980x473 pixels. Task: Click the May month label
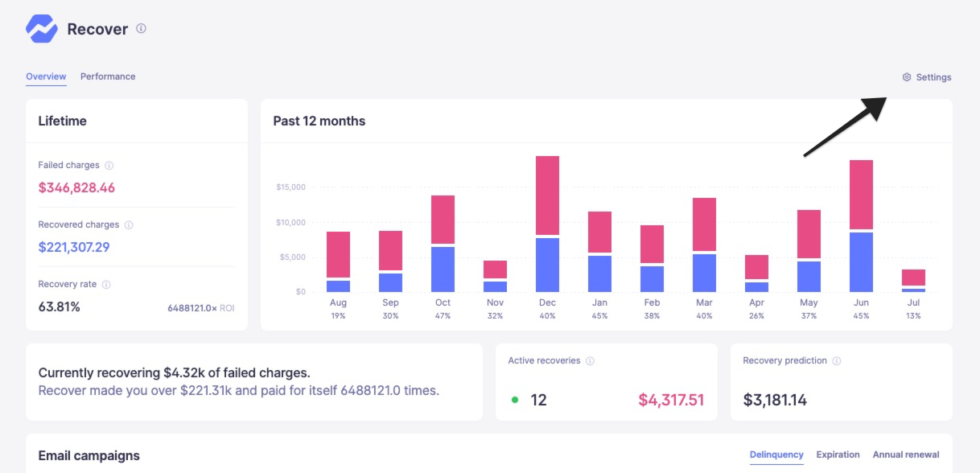pos(809,303)
